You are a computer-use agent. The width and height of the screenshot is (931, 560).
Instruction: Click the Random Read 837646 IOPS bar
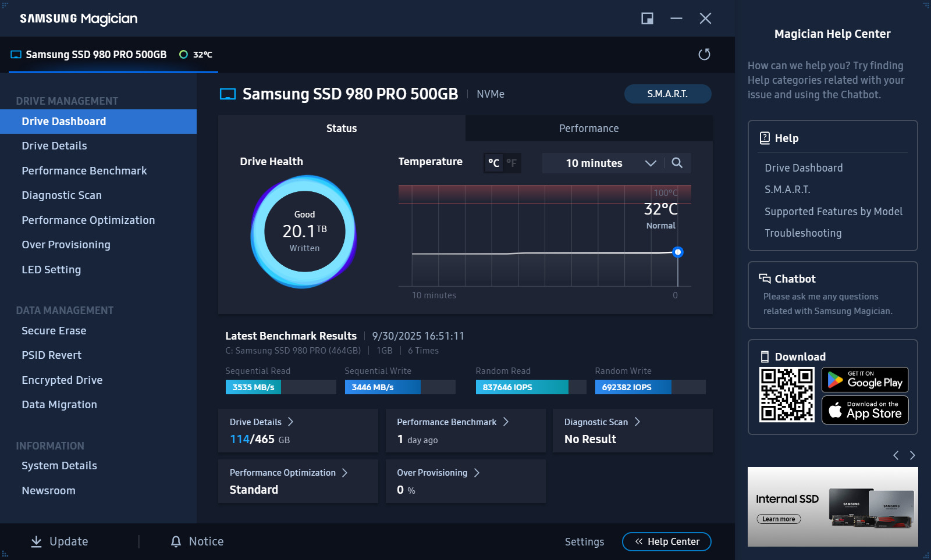[x=531, y=387]
